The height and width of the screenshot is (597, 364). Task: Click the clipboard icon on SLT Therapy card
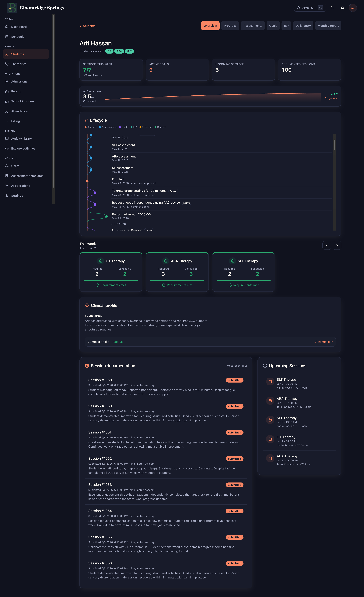click(233, 261)
